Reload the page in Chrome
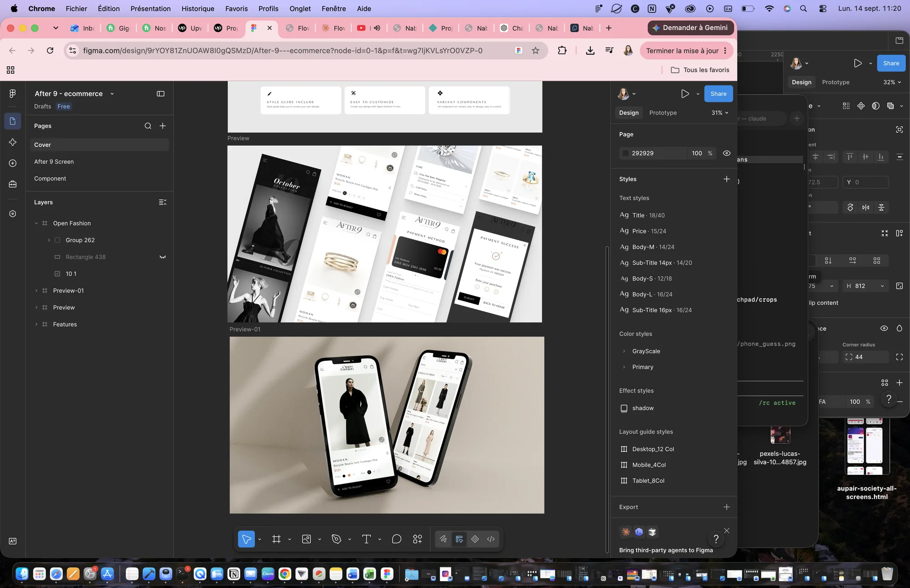This screenshot has height=588, width=910. pos(50,50)
